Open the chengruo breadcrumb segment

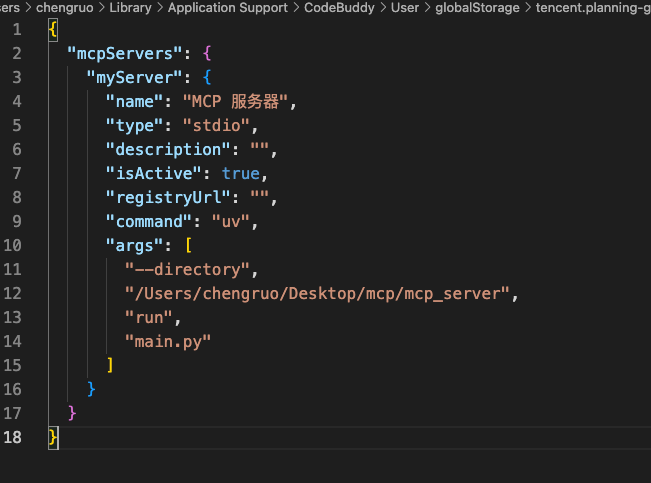coord(65,7)
